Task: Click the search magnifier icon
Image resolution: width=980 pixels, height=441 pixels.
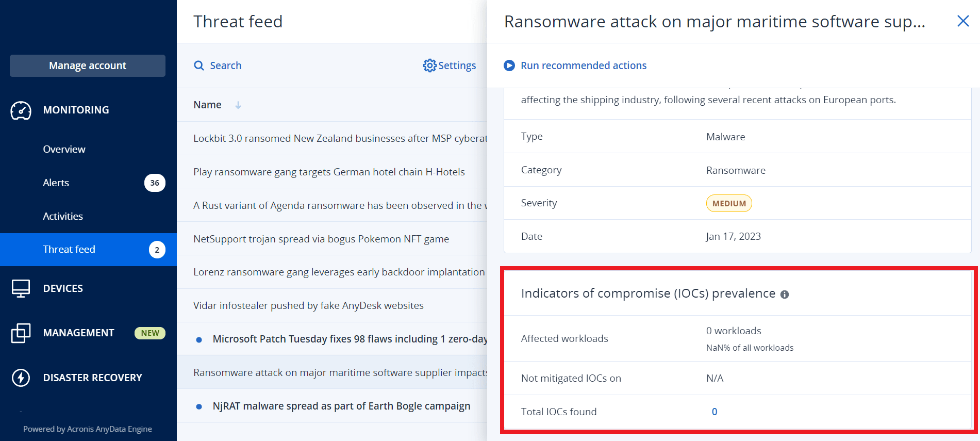Action: [199, 66]
